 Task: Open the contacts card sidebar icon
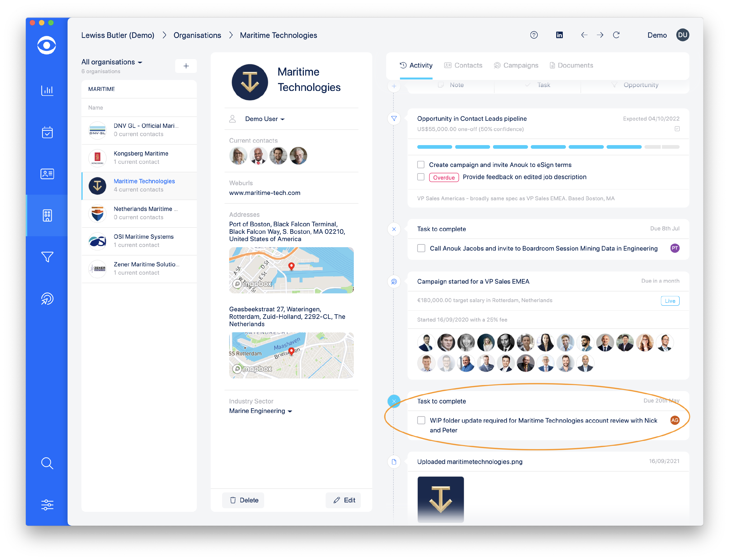(x=47, y=174)
